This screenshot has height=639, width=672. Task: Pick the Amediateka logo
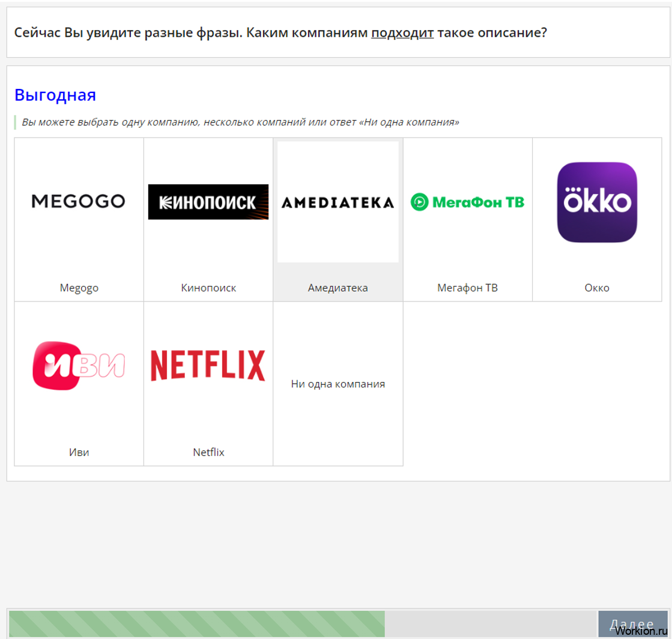[338, 202]
